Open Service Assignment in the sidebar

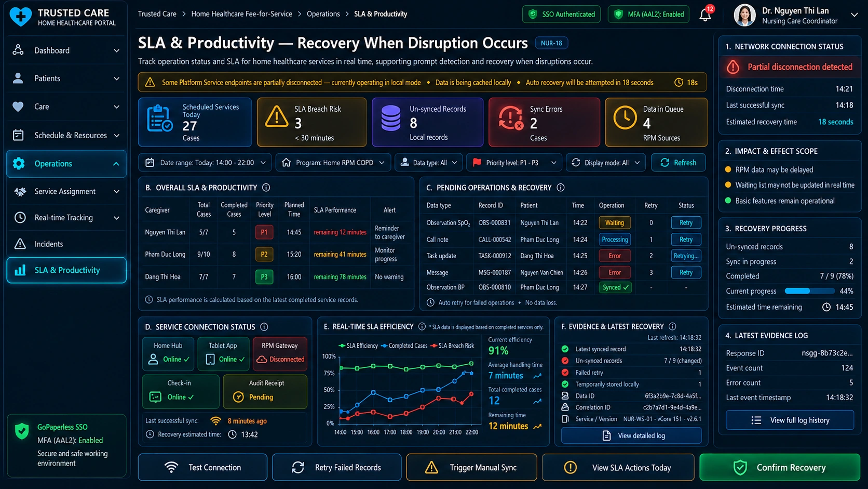click(66, 191)
